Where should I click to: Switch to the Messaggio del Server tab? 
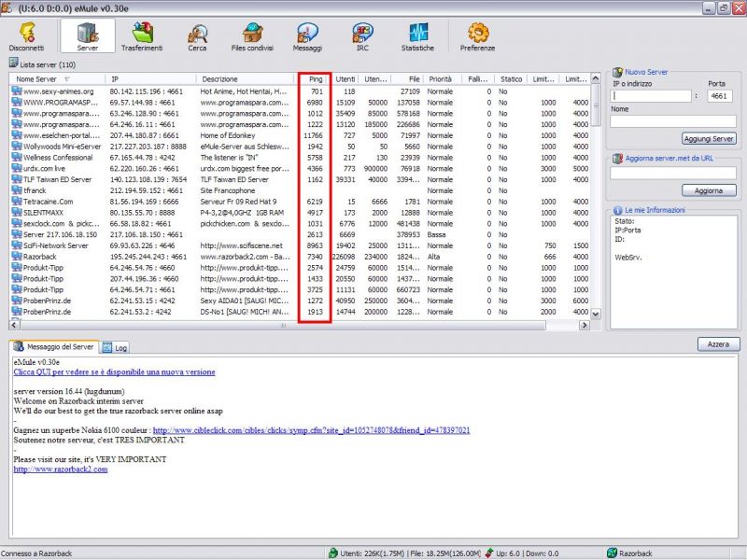coord(54,346)
